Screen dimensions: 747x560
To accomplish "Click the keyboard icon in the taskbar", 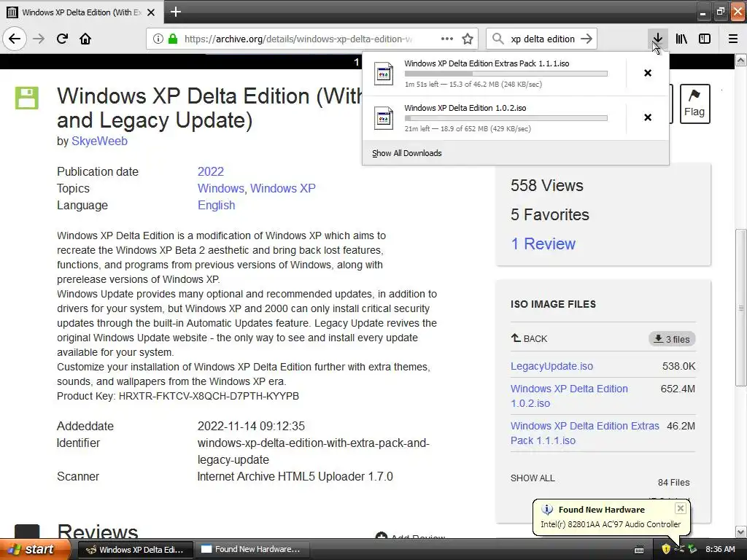I will coord(639,550).
